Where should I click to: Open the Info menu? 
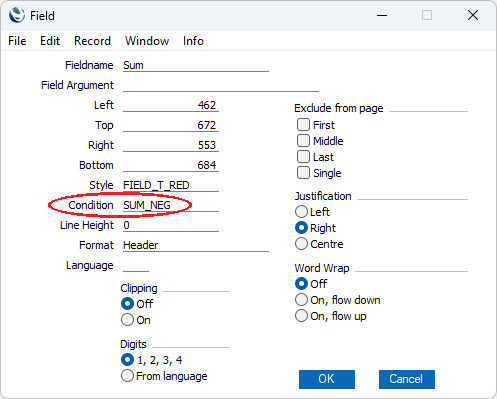(193, 41)
